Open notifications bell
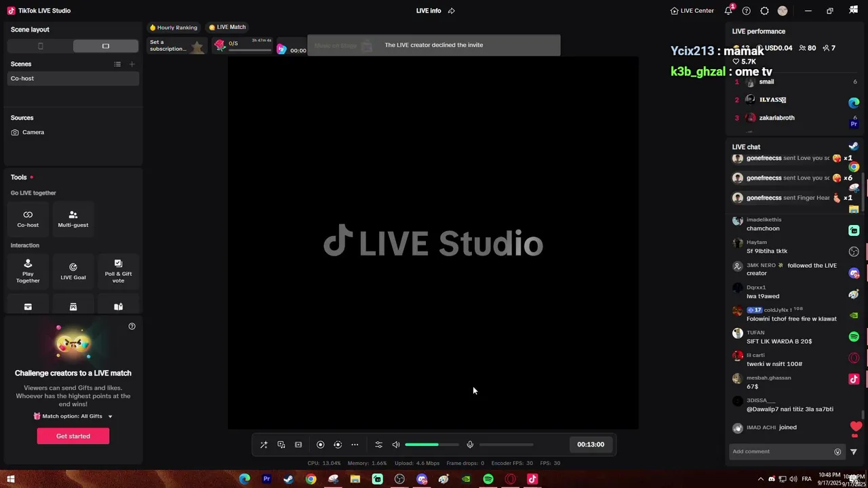The height and width of the screenshot is (488, 868). [728, 11]
